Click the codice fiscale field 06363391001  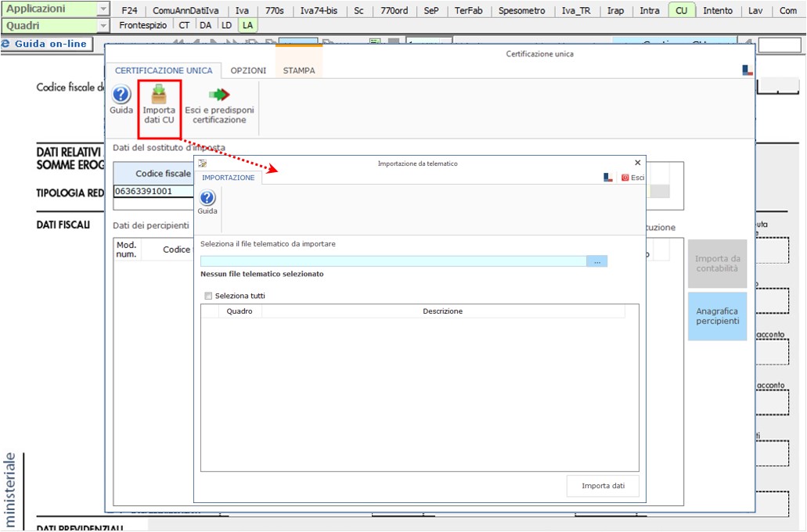(x=153, y=192)
